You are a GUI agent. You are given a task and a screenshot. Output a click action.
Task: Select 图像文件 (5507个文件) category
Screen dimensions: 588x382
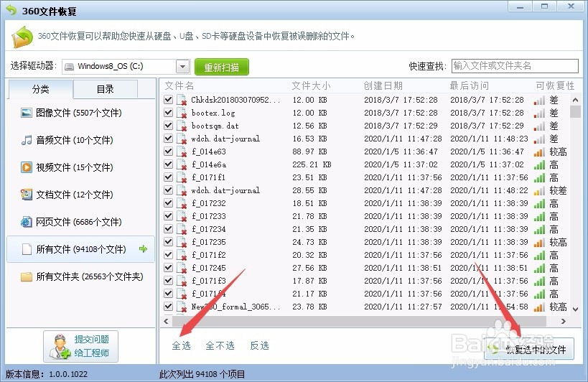(x=79, y=113)
